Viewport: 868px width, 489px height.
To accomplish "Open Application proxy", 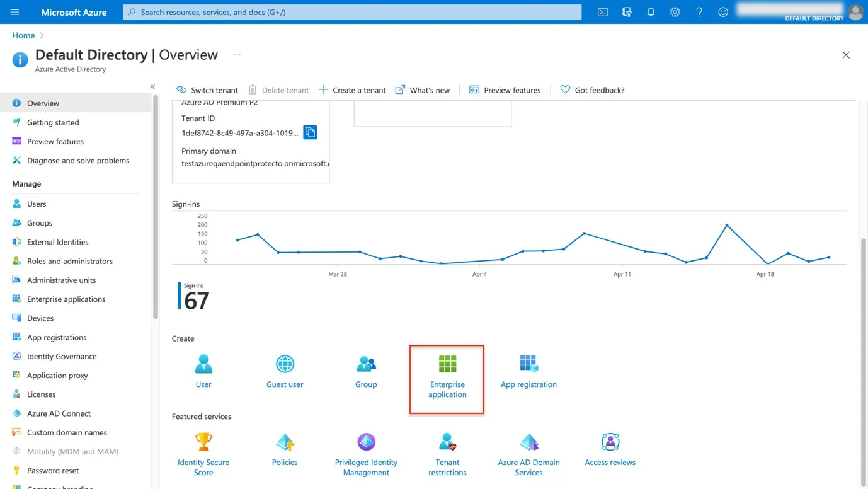I will (x=76, y=375).
